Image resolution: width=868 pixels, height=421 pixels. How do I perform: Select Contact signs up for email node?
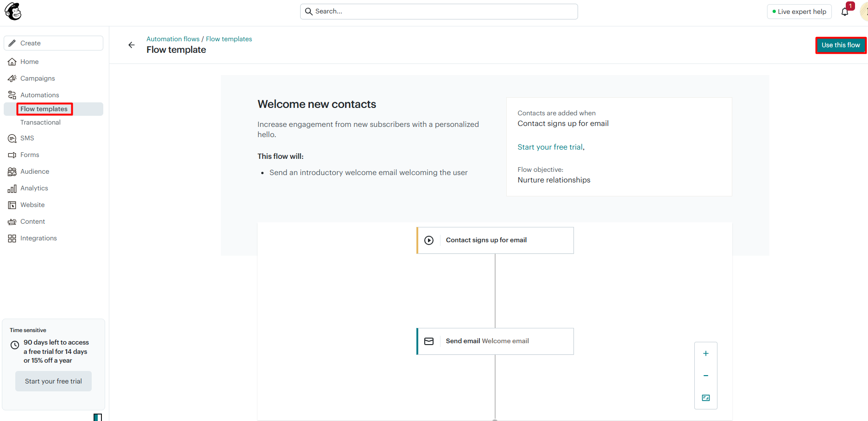coord(495,240)
